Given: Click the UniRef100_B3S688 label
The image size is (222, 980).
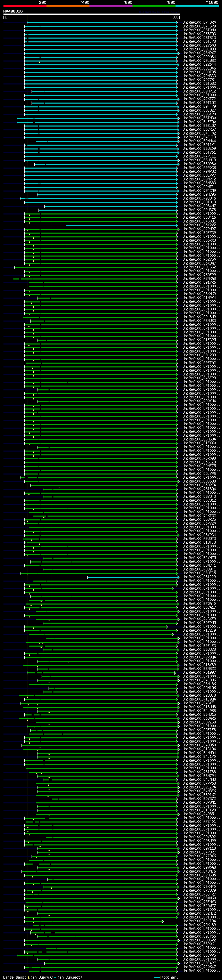Looking at the screenshot, I should coord(199,481).
